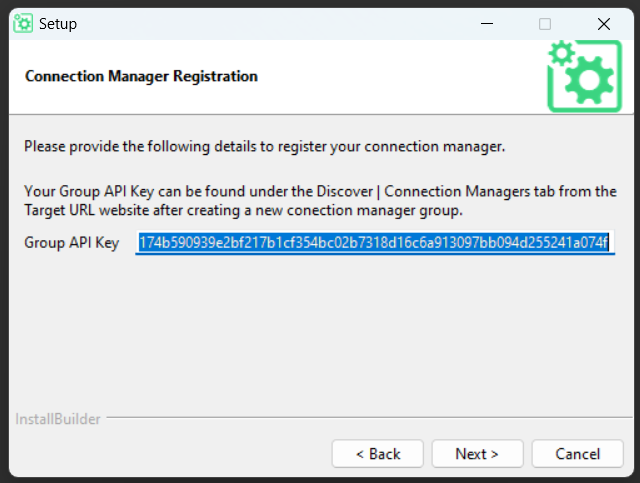The height and width of the screenshot is (483, 640).
Task: Click the paragraph about the Discover tab
Action: 320,200
